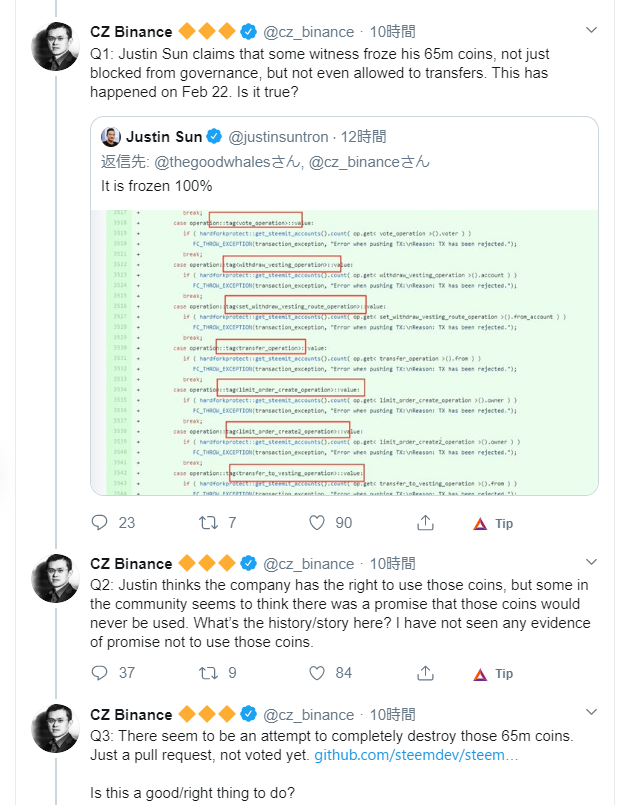Click the @justinsuntron handle
The image size is (631, 805).
pyautogui.click(x=277, y=136)
